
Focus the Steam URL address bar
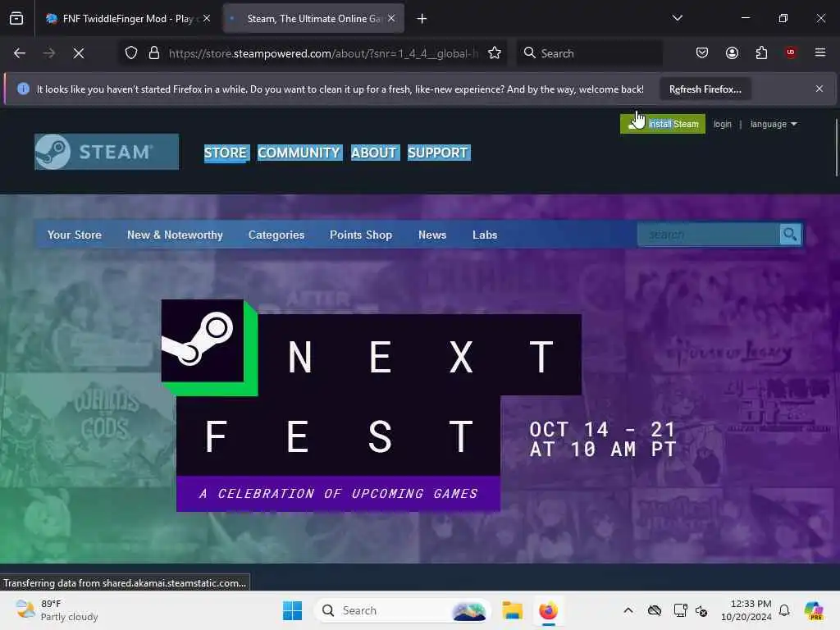[x=323, y=53]
